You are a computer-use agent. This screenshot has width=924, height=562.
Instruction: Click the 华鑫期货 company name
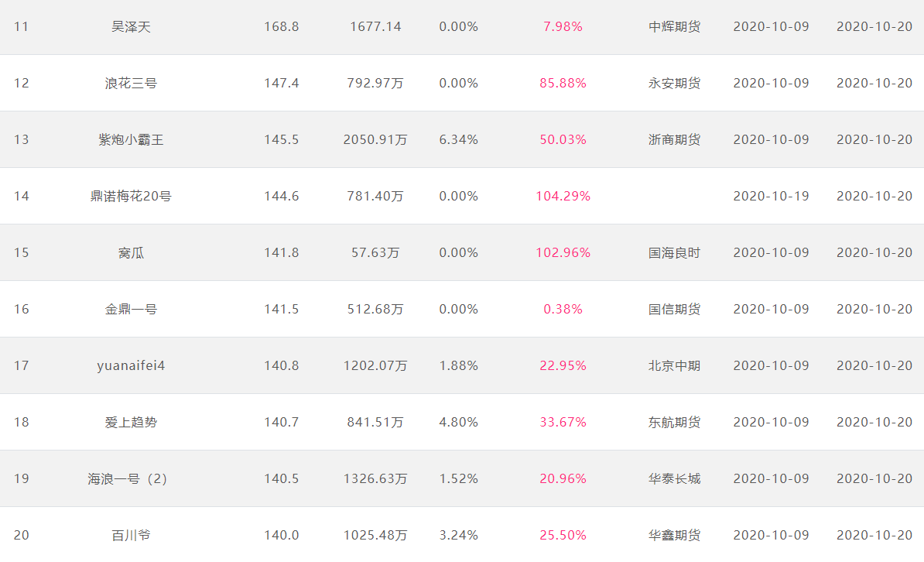674,535
